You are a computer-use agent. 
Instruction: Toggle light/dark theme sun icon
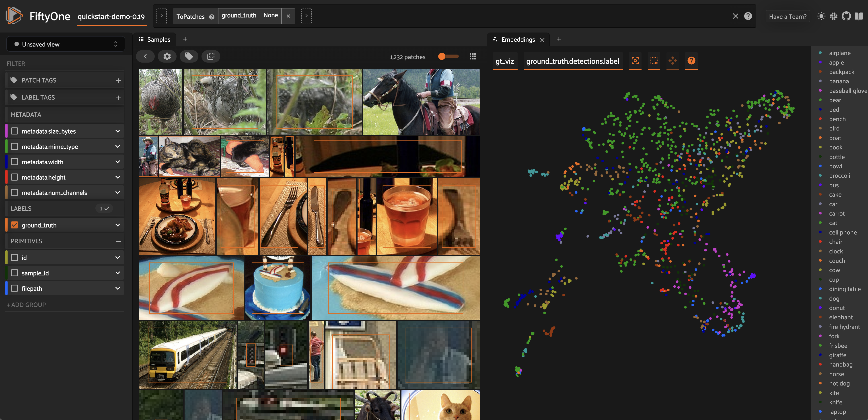[821, 16]
